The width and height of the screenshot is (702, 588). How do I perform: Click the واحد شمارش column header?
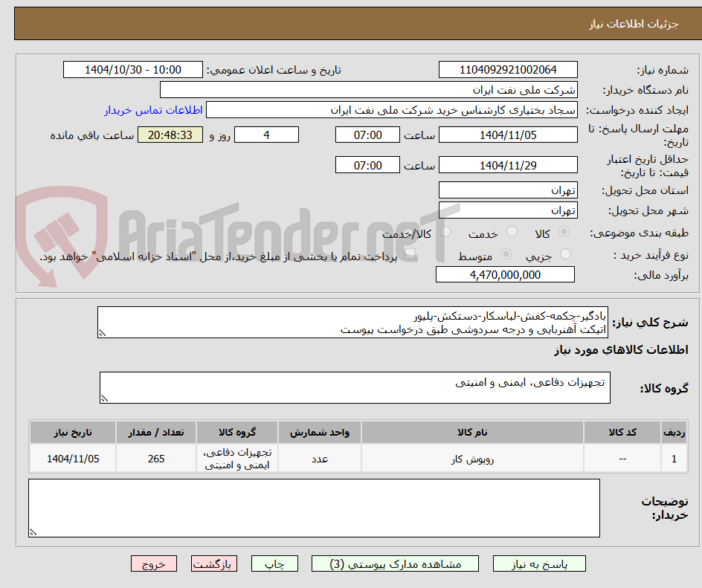tap(320, 433)
